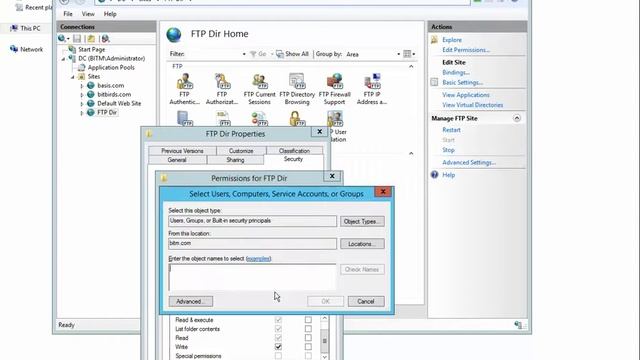Expand the basis.com site node
Image resolution: width=640 pixels, height=360 pixels.
82,86
